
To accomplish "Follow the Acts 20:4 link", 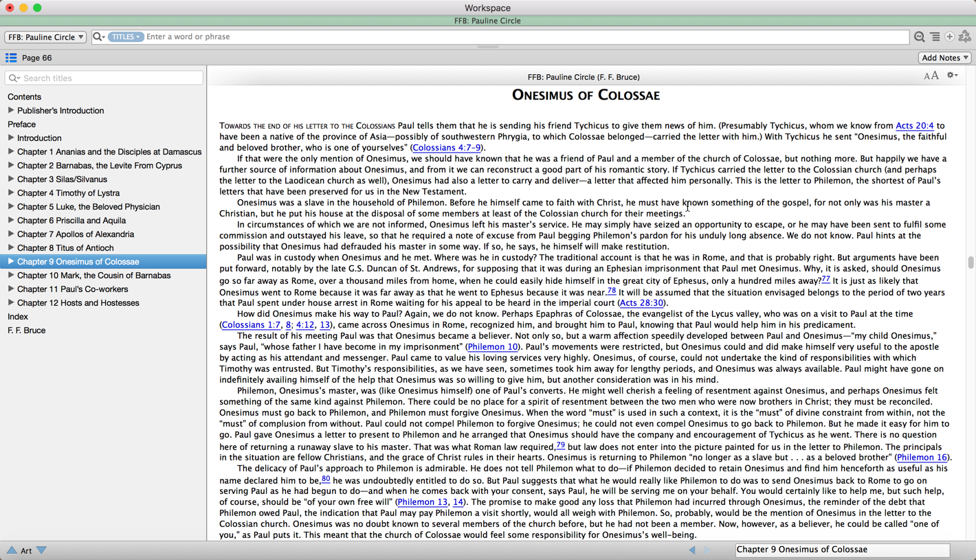I will pos(915,126).
